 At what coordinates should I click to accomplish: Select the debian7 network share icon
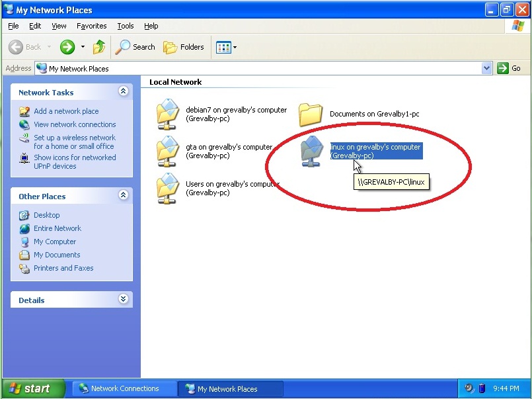point(167,114)
